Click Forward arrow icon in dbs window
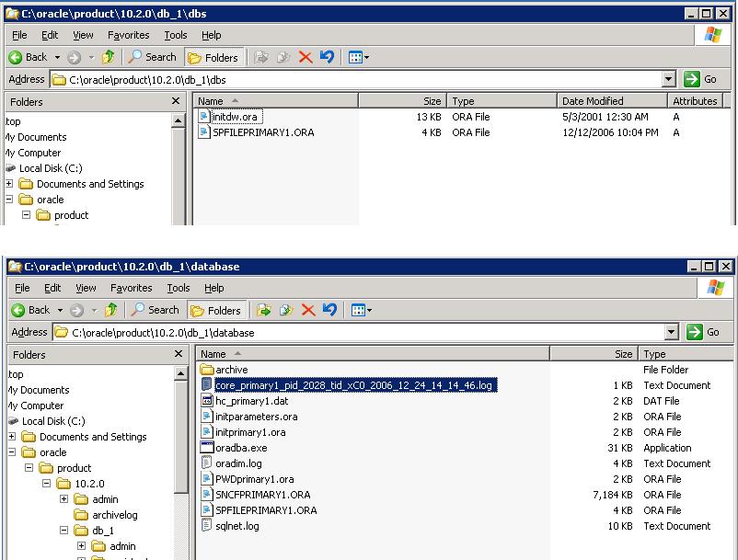 pyautogui.click(x=74, y=57)
